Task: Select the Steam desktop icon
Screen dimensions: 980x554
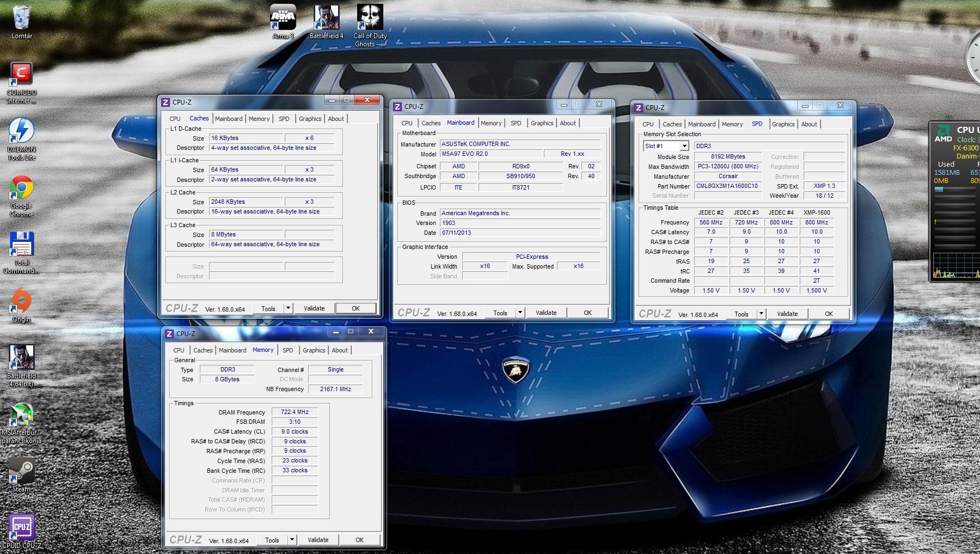Action: tap(22, 474)
